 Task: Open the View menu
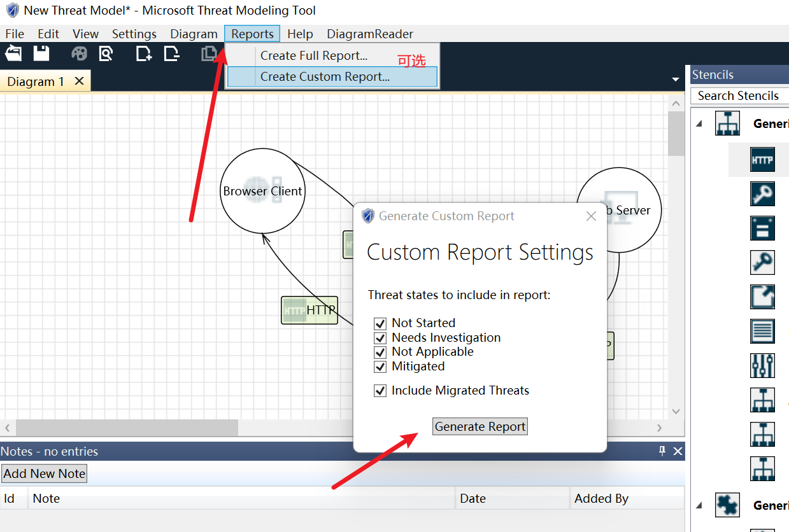pos(85,34)
